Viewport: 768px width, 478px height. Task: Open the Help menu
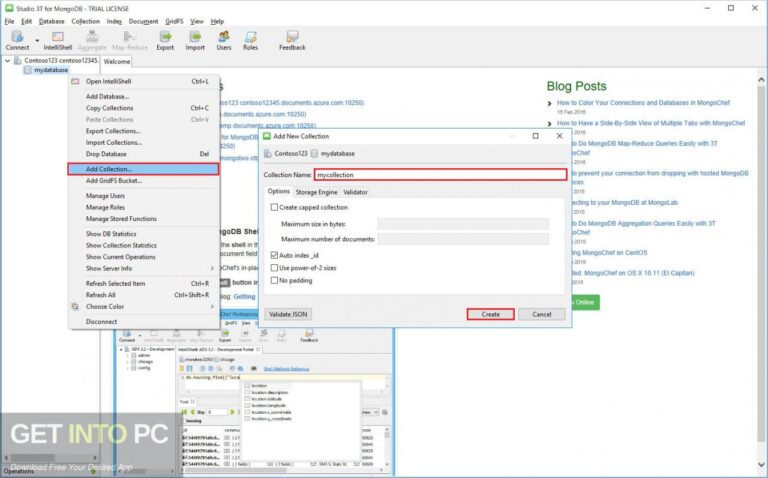click(x=217, y=22)
